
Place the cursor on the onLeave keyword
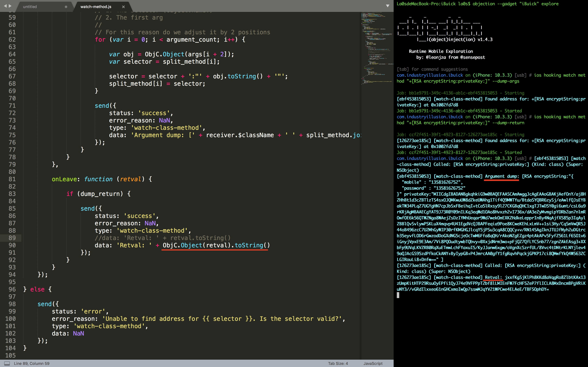(64, 179)
